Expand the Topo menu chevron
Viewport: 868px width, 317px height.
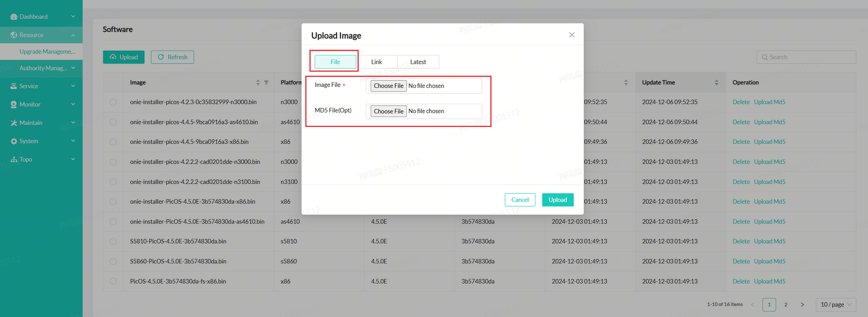coord(73,159)
